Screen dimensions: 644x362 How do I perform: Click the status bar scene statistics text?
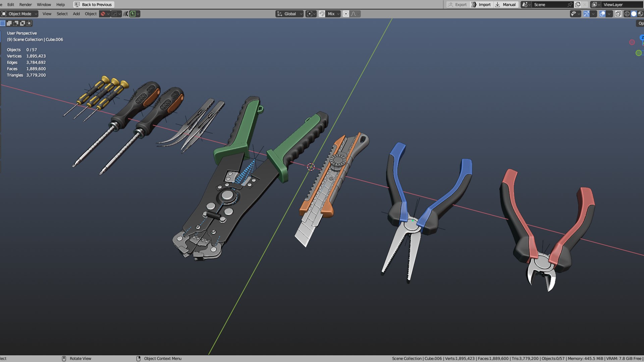point(517,358)
